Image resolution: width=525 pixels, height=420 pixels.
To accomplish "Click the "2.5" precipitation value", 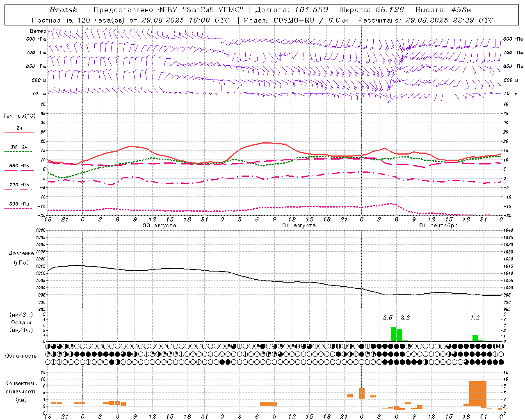I will (388, 318).
